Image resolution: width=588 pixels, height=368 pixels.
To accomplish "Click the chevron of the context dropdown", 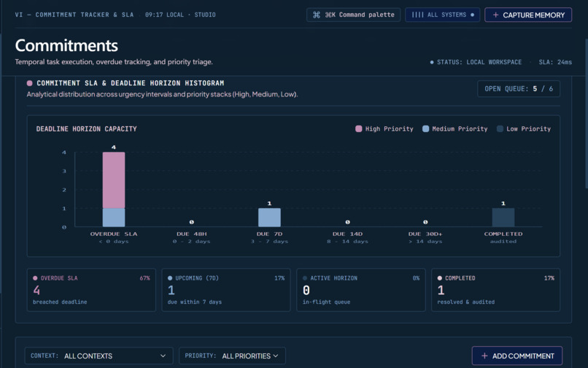I will coord(163,356).
